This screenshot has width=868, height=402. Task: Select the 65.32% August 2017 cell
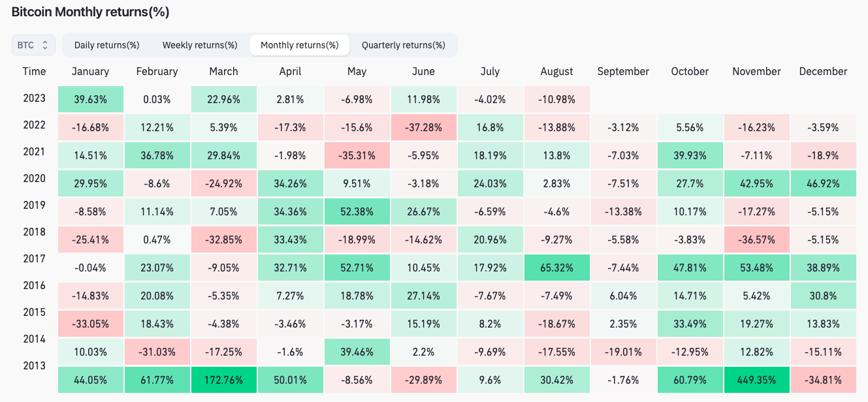(x=556, y=268)
